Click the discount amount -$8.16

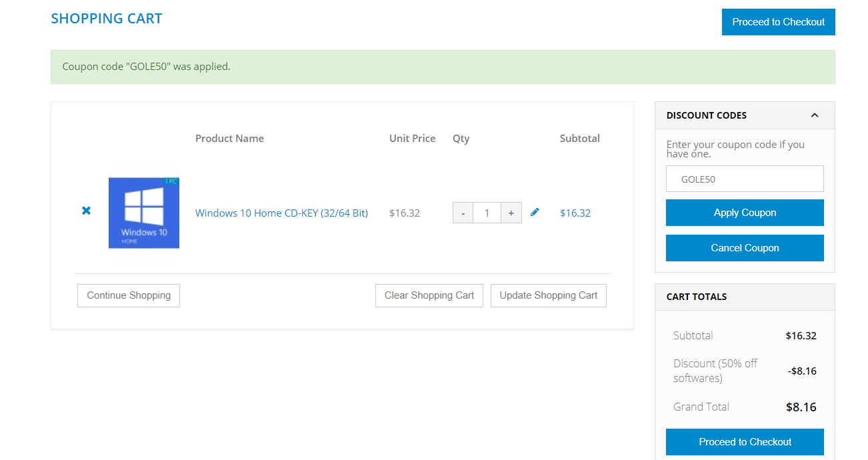[x=802, y=371]
